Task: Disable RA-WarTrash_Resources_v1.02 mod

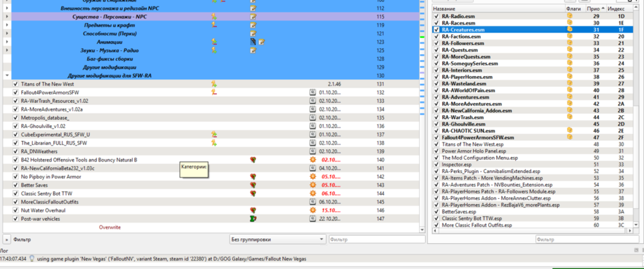Action: pos(15,100)
